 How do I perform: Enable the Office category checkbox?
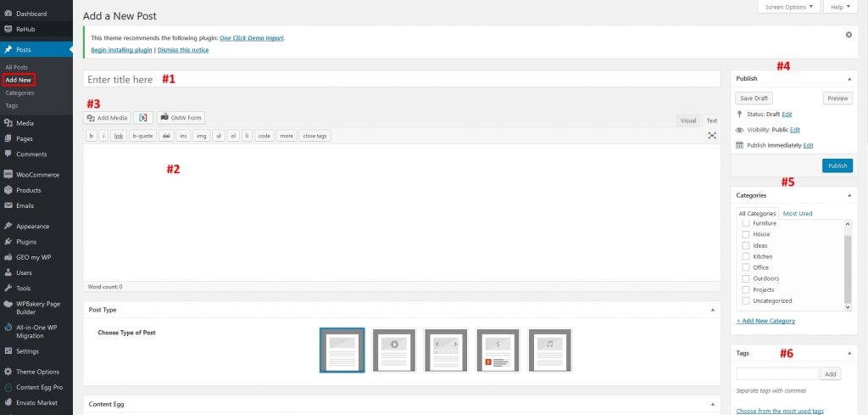point(746,267)
